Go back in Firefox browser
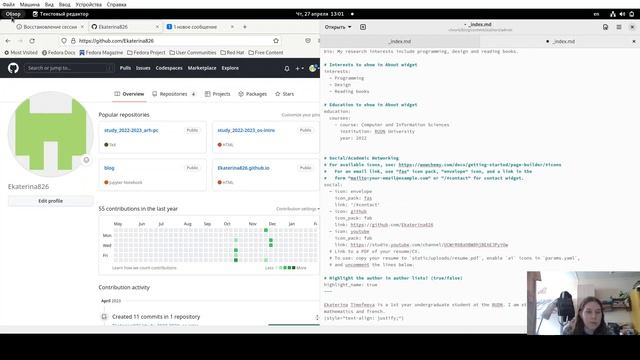This screenshot has width=640, height=360. pos(8,41)
